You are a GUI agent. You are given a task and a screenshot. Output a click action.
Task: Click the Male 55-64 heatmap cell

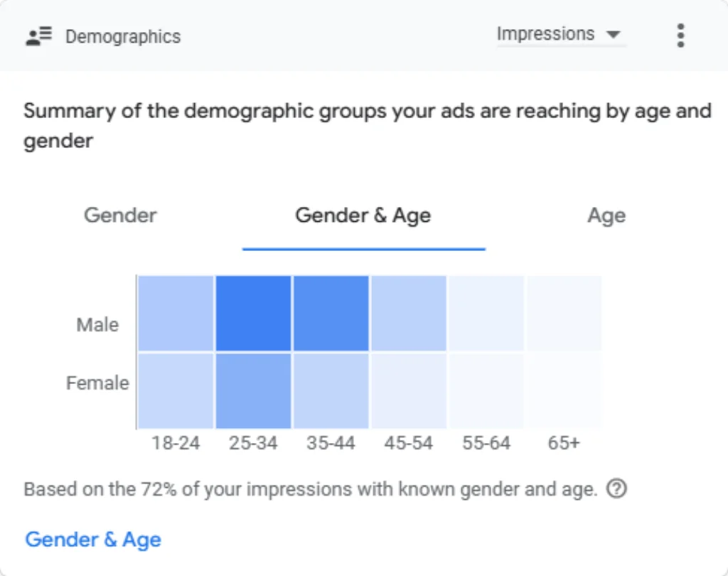pyautogui.click(x=486, y=314)
